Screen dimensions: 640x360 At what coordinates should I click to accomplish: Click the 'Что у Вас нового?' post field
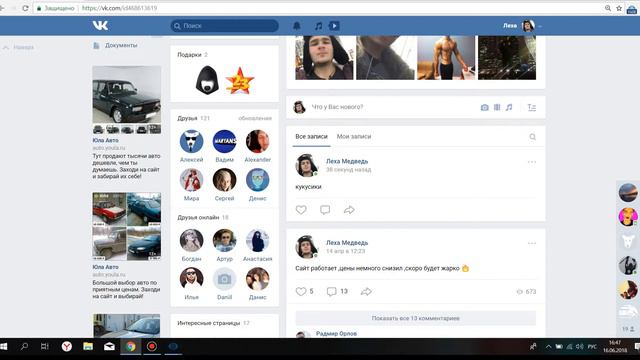(x=337, y=107)
